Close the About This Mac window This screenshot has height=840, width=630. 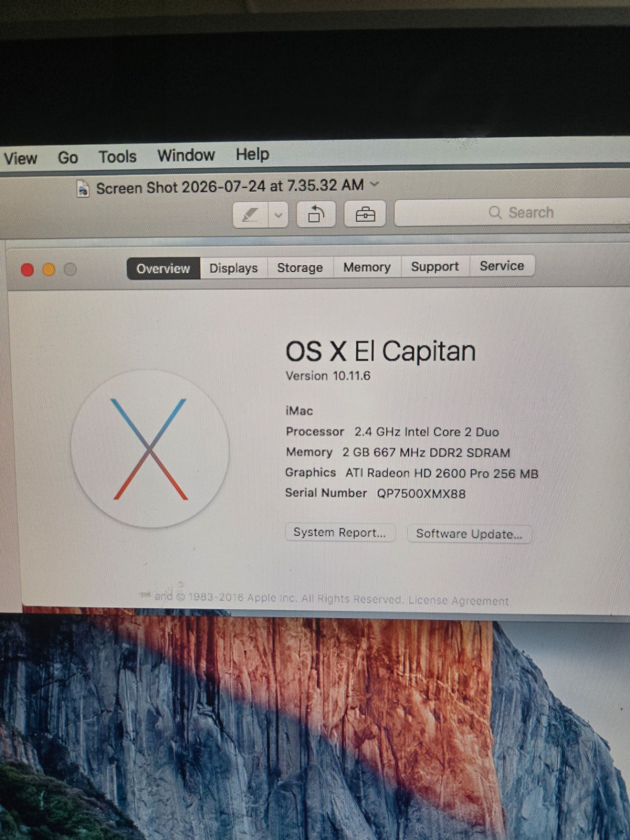[x=28, y=270]
